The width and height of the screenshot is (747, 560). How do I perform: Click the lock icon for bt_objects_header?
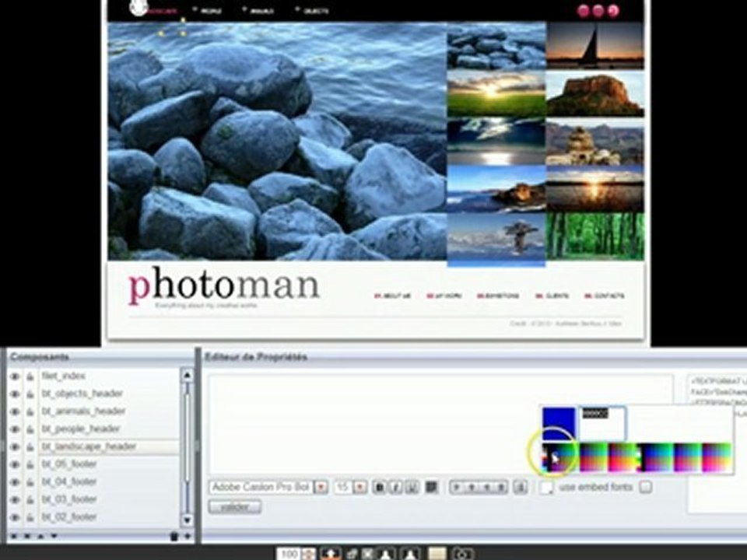click(30, 394)
